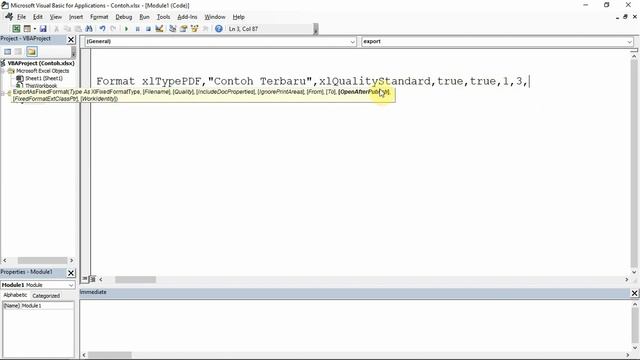Click the Project panel horizontal scrollbar thumb
Screen dimensions: 640x360
coord(42,260)
